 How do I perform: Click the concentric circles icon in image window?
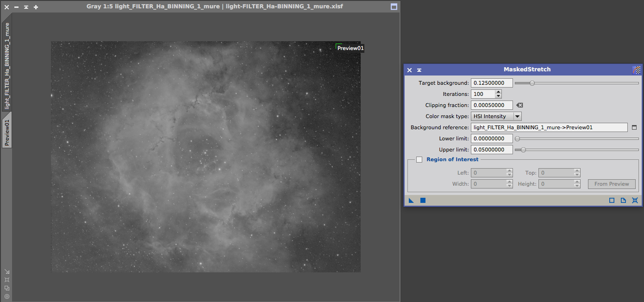(7, 296)
